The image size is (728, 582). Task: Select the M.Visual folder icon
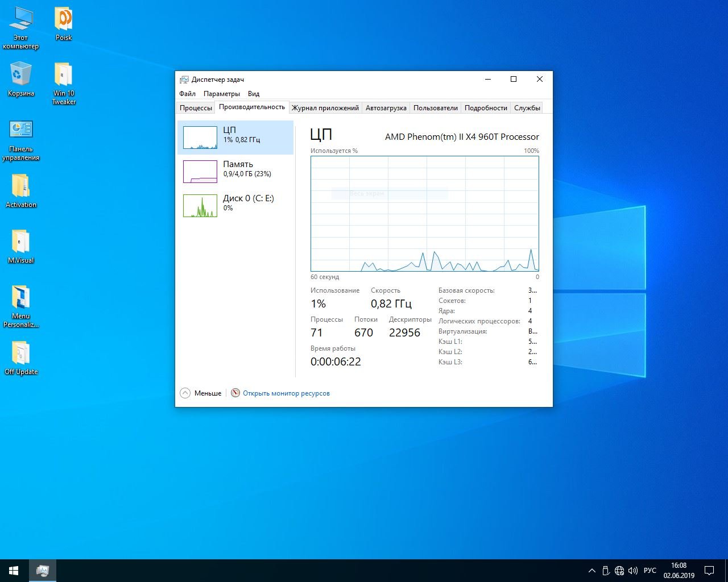point(20,247)
